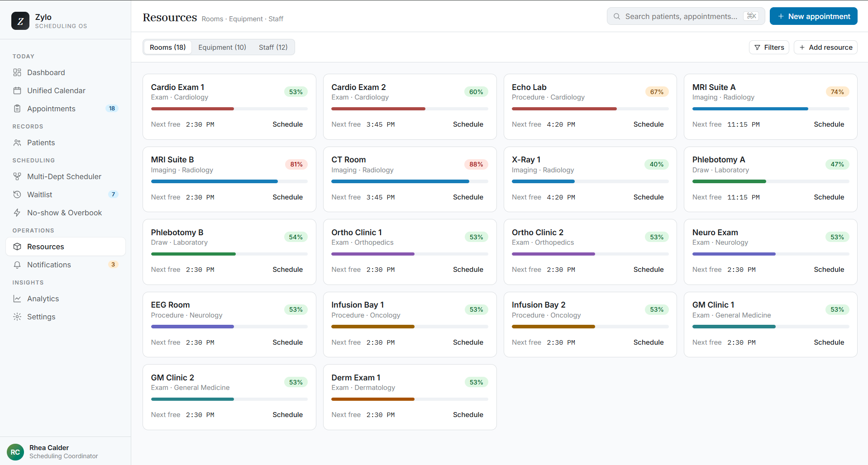Click 'Exam · Orthopedics' under Ortho Clinic 2
868x465 pixels.
coord(543,242)
